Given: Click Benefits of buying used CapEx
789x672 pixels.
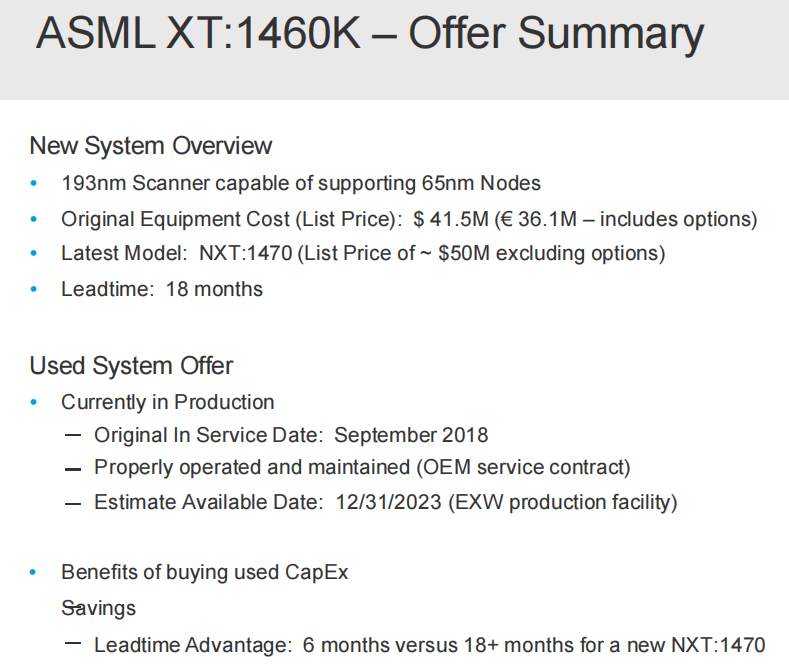Looking at the screenshot, I should [x=204, y=572].
